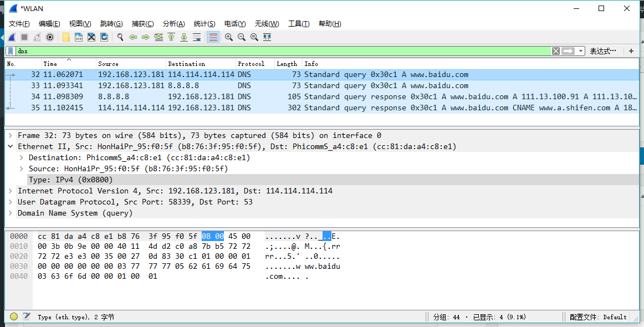Screen dimensions: 644x327
Task: Sort by the Source column header
Action: point(131,64)
